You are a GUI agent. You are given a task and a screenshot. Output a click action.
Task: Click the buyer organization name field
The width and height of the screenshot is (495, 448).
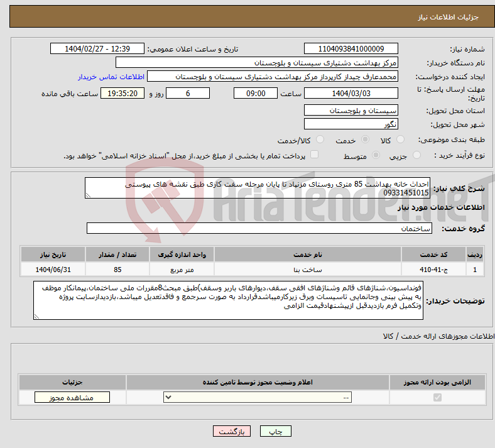pos(257,62)
